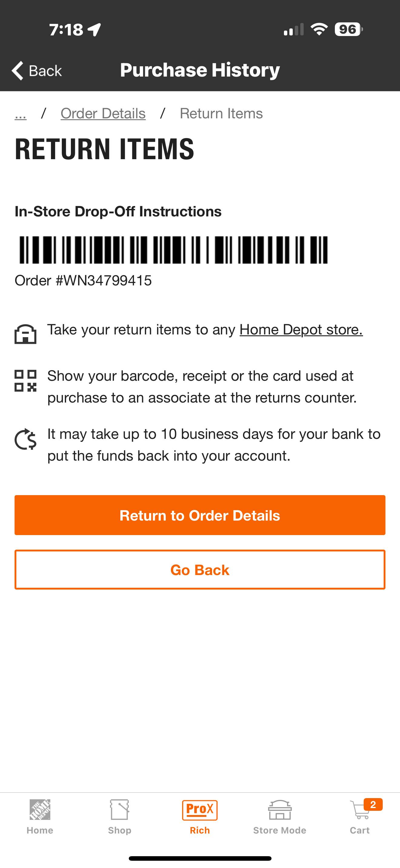Screen dimensions: 400x868
Task: Tap the QR code icon
Action: [25, 381]
